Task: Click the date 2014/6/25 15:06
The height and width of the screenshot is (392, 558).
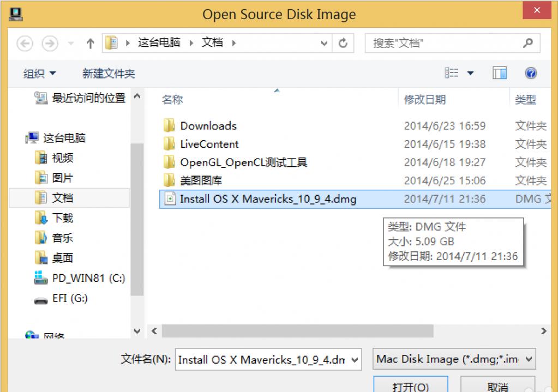Action: (x=445, y=180)
